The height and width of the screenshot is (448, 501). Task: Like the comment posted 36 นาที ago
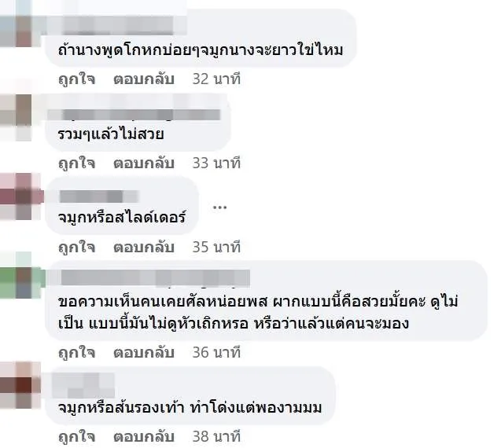coord(77,353)
